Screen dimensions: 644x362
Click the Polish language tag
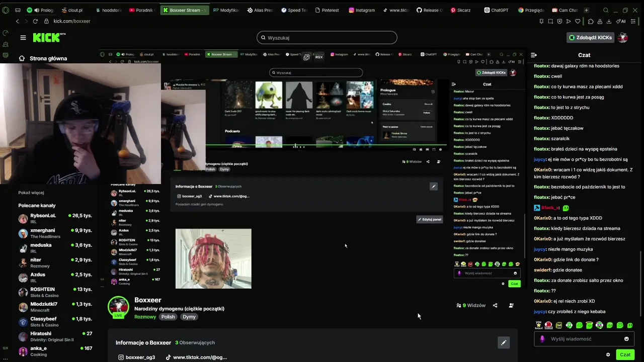pos(168,317)
